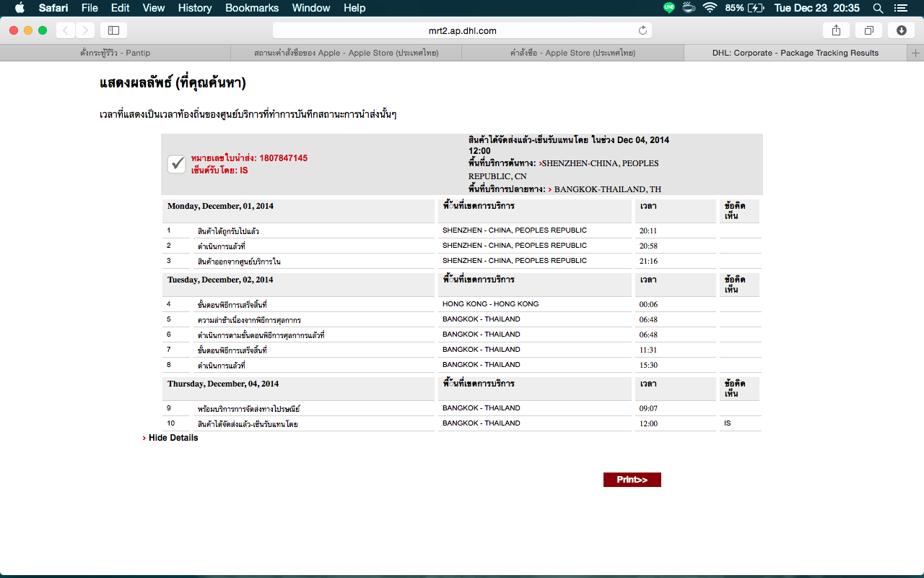Click row 9 status พร้อมบริการการจัดส่งทางไปรษณีย์
This screenshot has width=924, height=578.
tap(248, 409)
